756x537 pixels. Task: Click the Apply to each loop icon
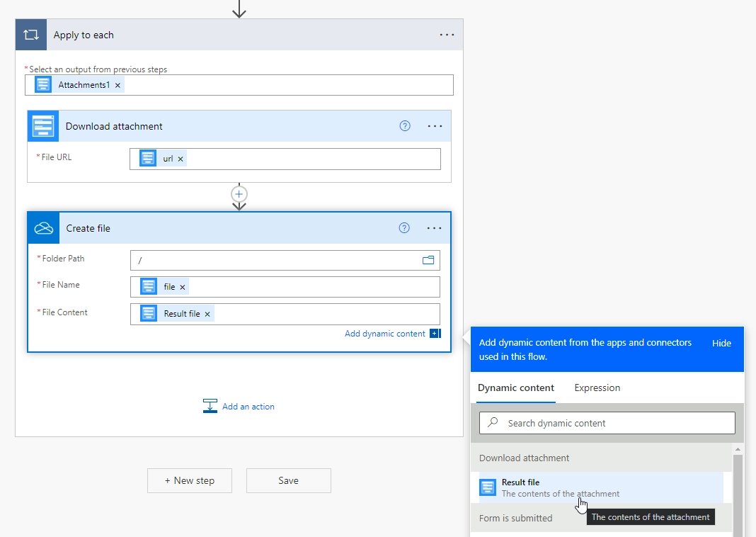[31, 35]
